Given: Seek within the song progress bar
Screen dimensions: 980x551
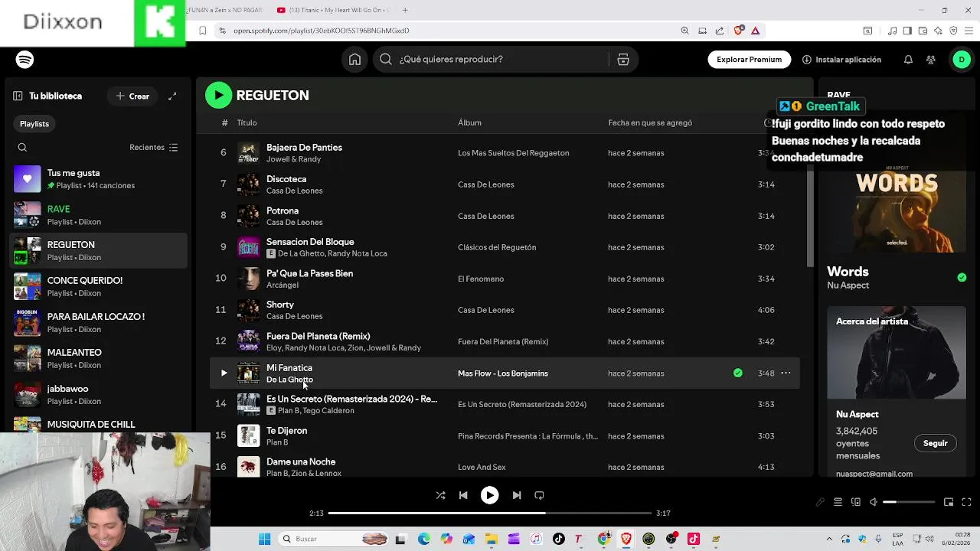Looking at the screenshot, I should [492, 514].
